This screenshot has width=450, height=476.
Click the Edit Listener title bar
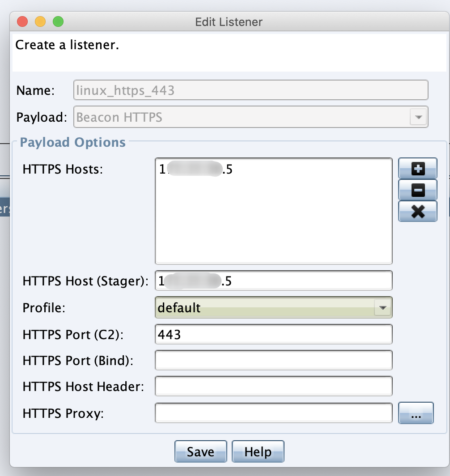click(228, 21)
